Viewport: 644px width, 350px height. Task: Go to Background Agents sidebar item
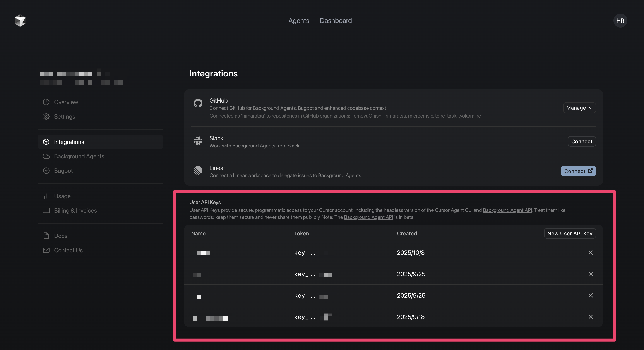click(79, 156)
